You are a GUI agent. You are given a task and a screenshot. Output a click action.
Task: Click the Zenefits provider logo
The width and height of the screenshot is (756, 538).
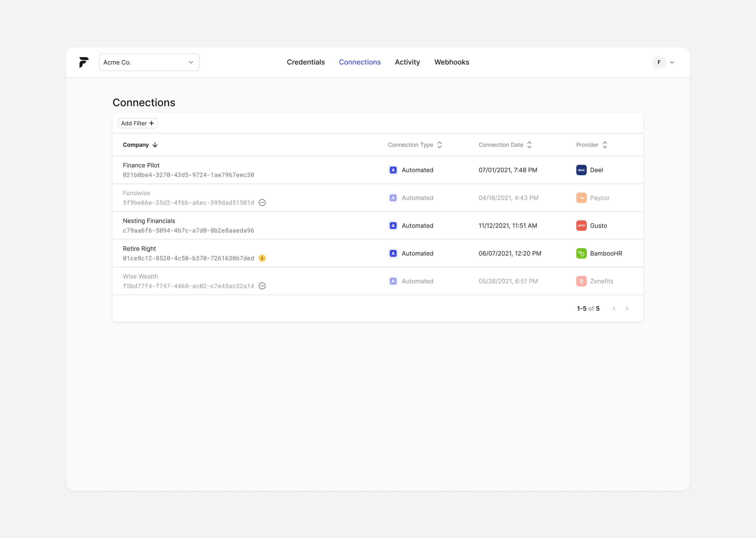point(581,281)
